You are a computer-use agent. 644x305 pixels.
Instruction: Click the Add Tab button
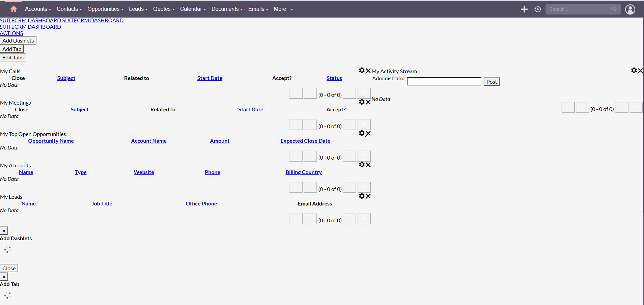point(12,49)
